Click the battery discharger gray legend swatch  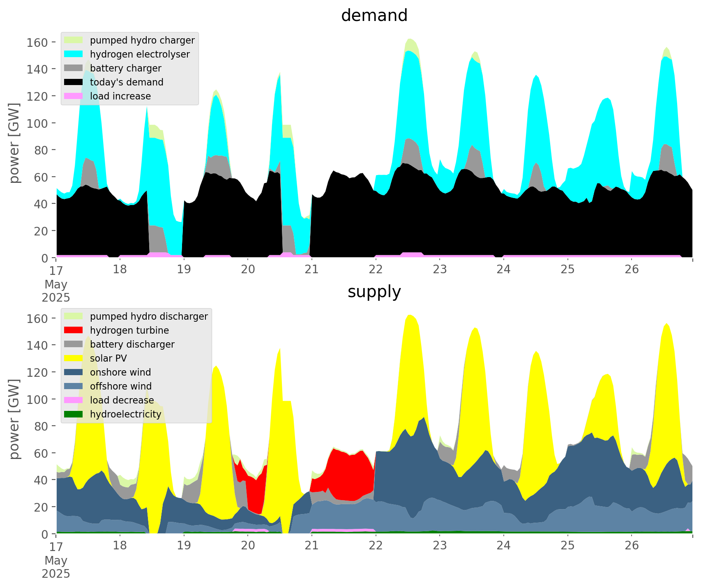[x=74, y=344]
